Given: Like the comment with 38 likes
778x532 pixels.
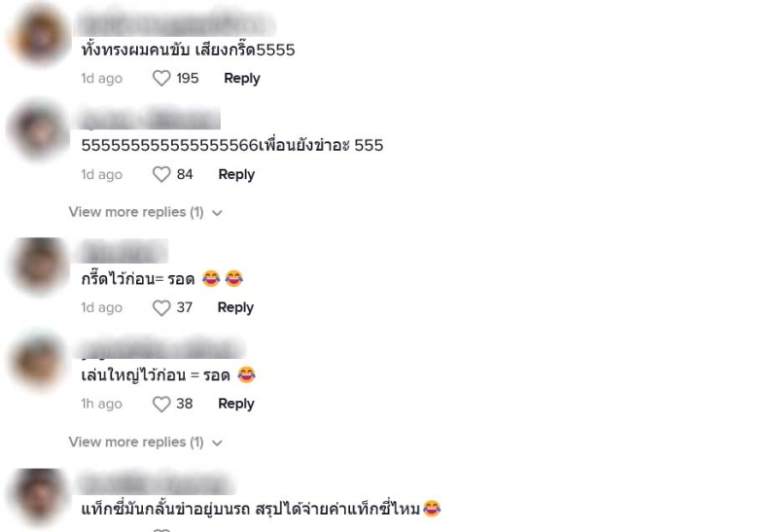Looking at the screenshot, I should pyautogui.click(x=161, y=405).
